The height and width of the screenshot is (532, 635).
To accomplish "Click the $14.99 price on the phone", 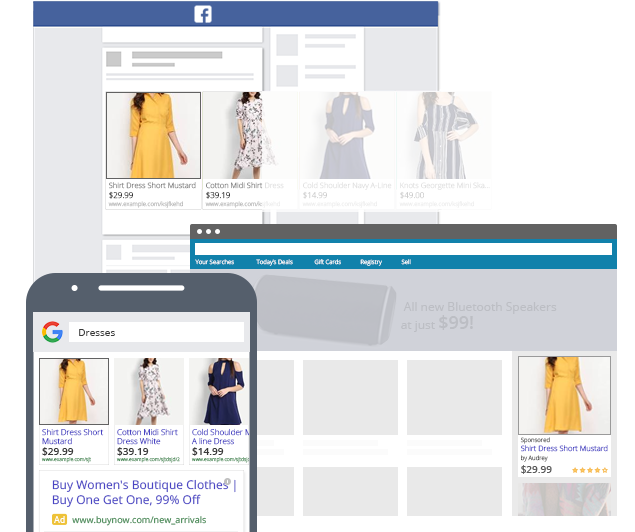I will 207,451.
